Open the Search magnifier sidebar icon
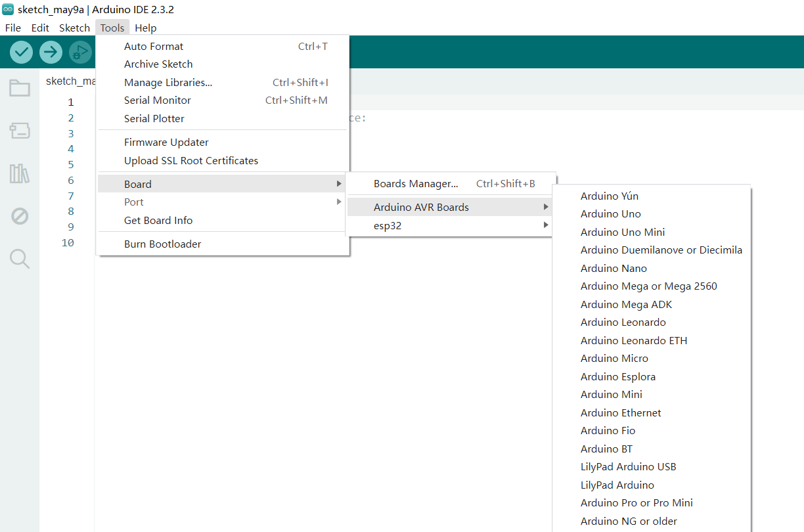Viewport: 804px width, 532px height. click(x=20, y=259)
